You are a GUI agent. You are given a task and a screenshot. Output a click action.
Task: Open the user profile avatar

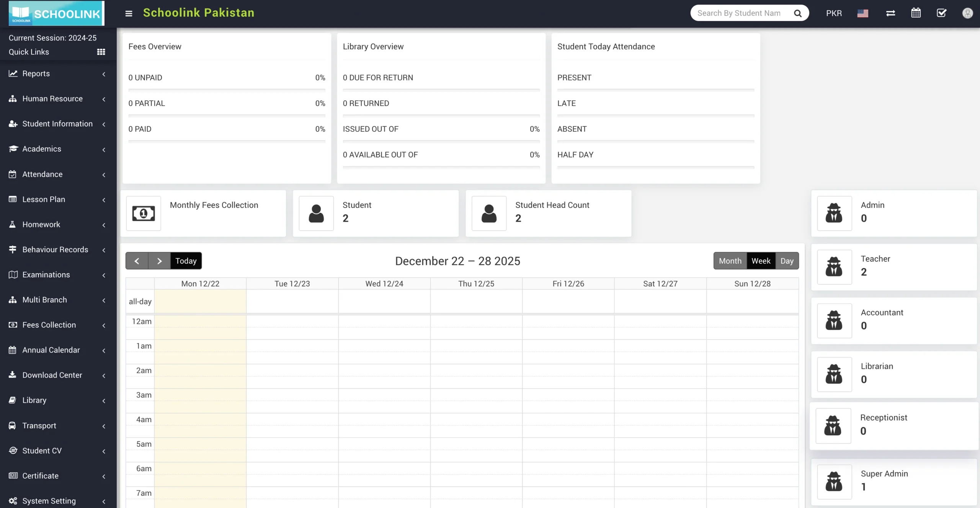[x=967, y=13]
